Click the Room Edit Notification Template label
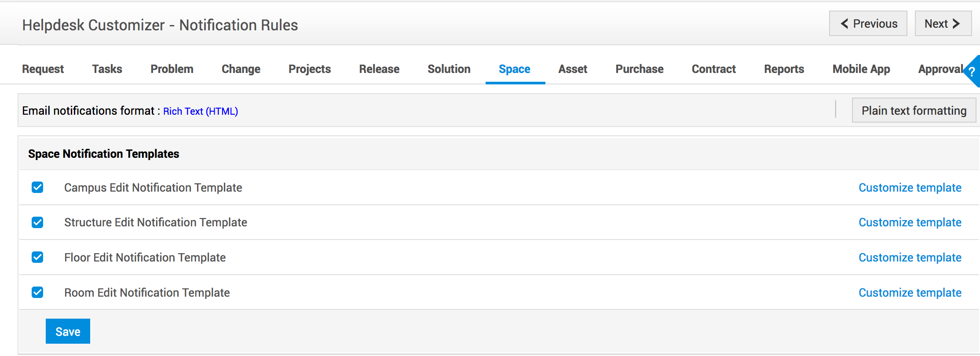This screenshot has width=980, height=356. (147, 293)
